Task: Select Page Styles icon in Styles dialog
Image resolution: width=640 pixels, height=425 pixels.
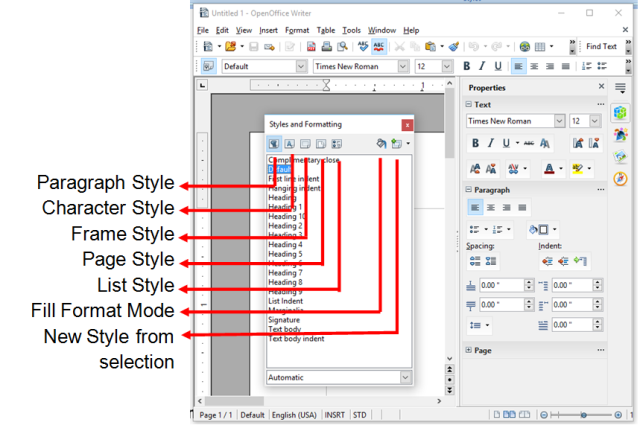Action: [321, 144]
